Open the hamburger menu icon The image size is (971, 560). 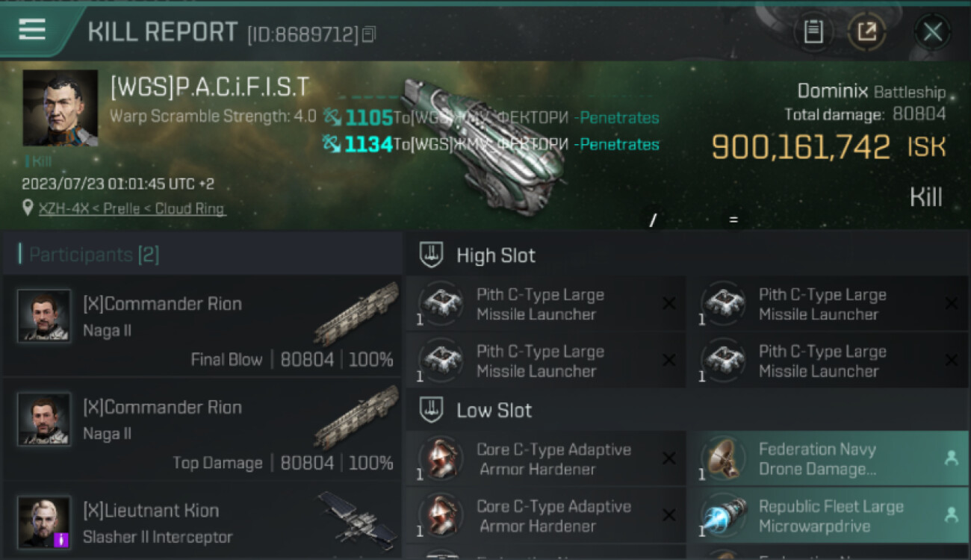32,29
